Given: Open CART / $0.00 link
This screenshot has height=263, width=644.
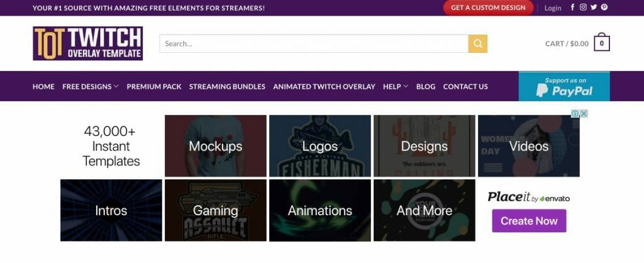Looking at the screenshot, I should pos(567,43).
